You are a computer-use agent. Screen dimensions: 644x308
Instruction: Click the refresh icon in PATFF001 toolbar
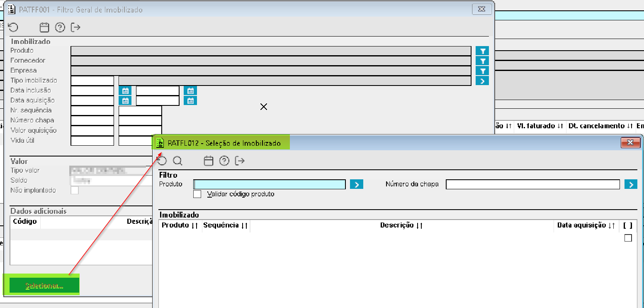point(13,27)
